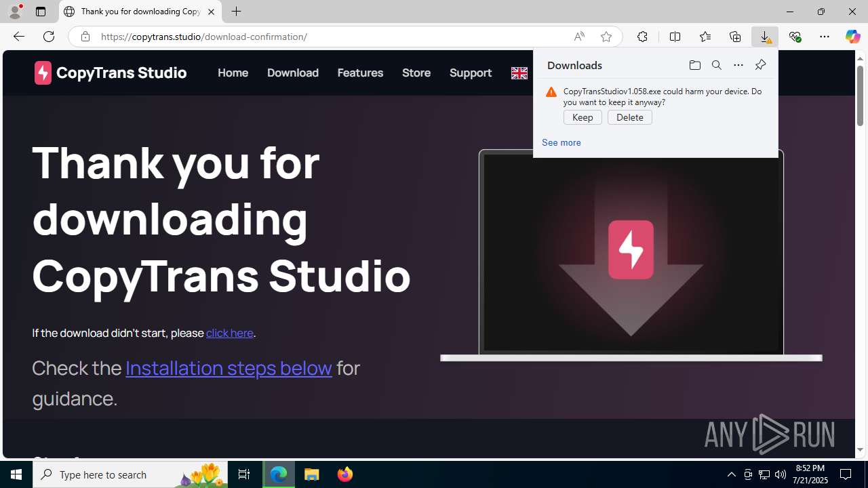Open Collections icon

pos(735,37)
